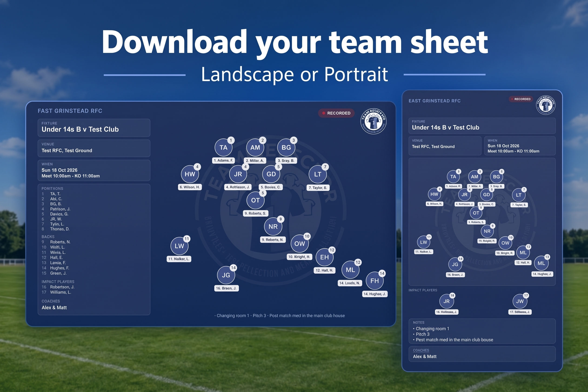The image size is (588, 392).
Task: Click the TA player avatar on landscape sheet
Action: [x=223, y=148]
